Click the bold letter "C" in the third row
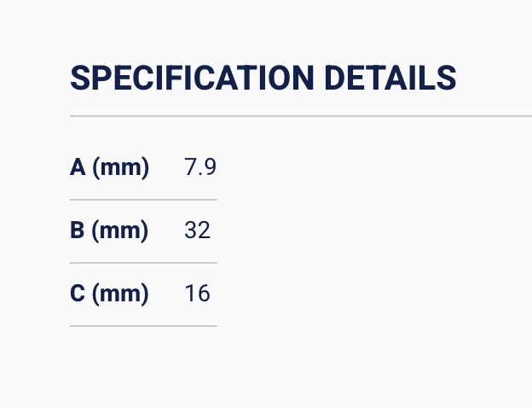Image resolution: width=532 pixels, height=408 pixels. pyautogui.click(x=78, y=294)
